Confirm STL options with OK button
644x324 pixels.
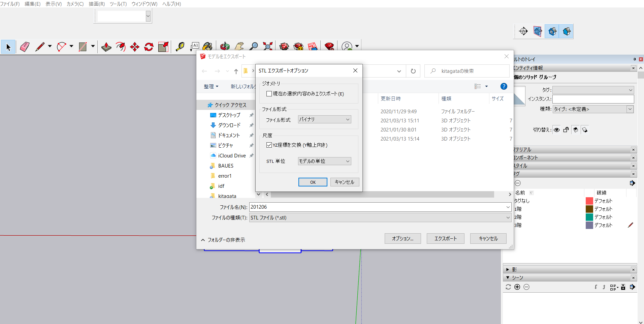pos(313,182)
